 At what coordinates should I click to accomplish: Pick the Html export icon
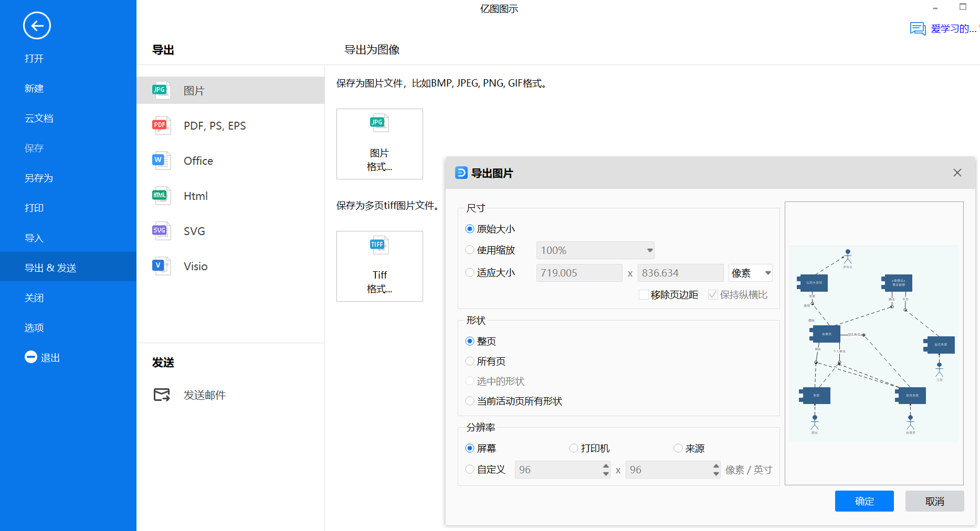[x=161, y=196]
